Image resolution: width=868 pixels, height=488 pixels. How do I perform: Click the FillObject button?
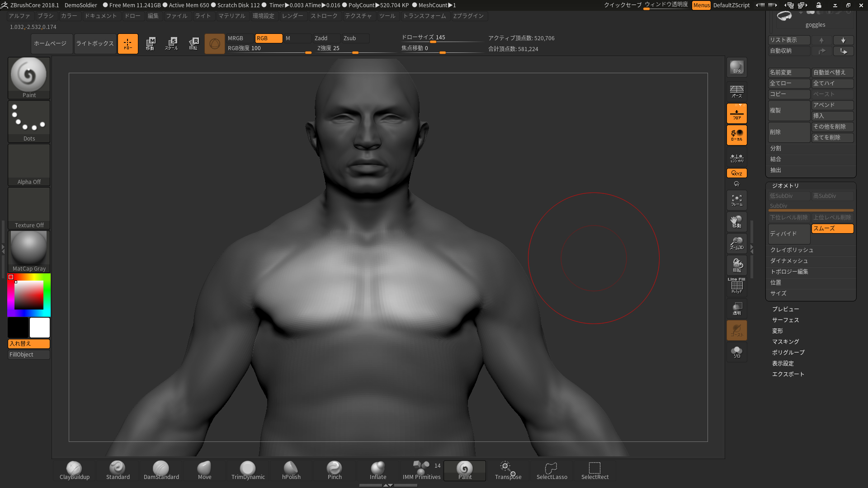click(x=29, y=355)
